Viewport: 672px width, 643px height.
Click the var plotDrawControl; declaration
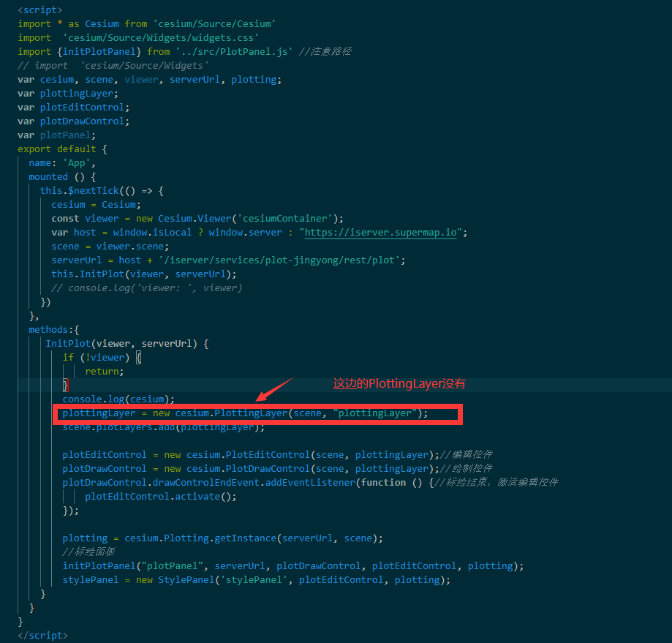click(x=73, y=121)
